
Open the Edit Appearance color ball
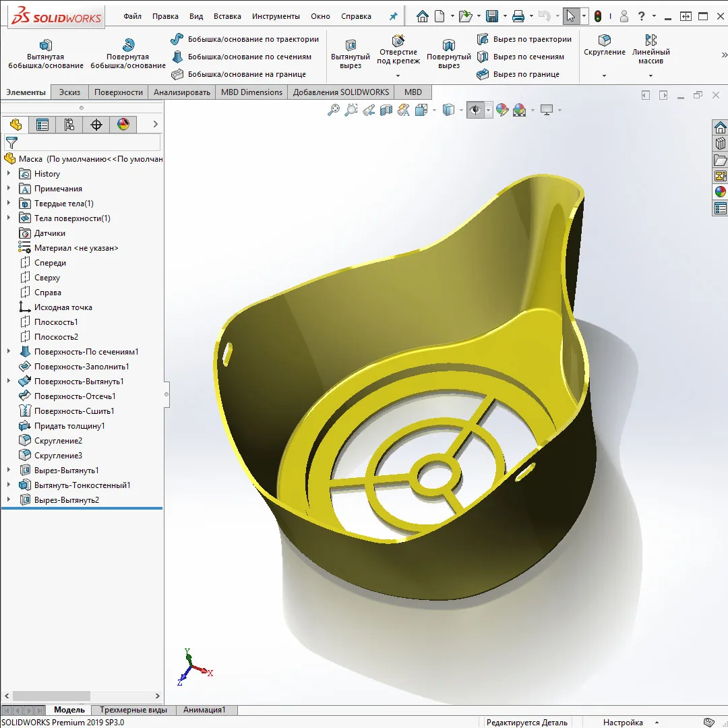coord(502,110)
